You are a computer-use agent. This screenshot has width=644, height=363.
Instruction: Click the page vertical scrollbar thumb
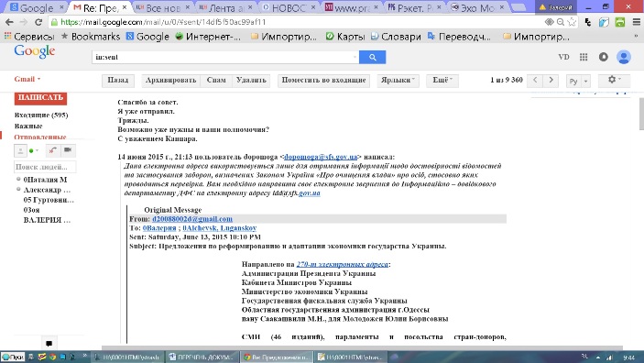(641, 114)
